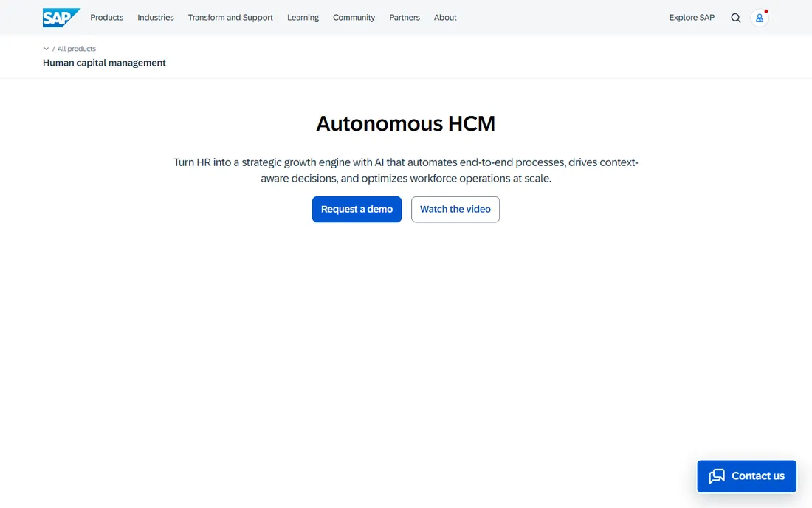Open the user profile icon

click(x=759, y=18)
